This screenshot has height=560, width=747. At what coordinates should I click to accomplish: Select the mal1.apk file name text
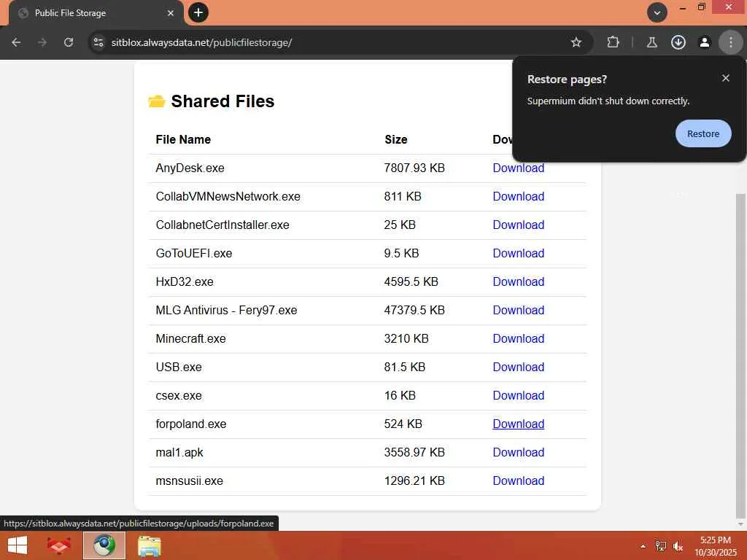pyautogui.click(x=179, y=452)
